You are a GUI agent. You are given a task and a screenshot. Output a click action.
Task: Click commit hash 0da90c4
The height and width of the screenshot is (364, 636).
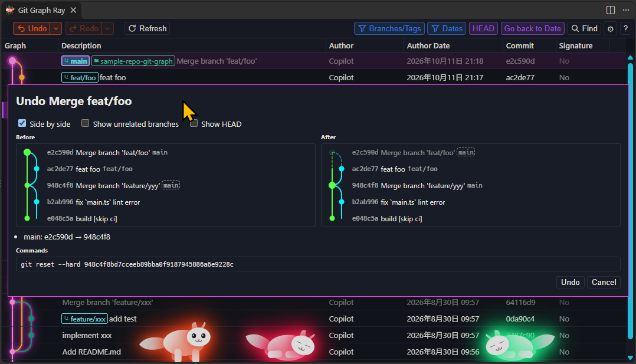520,319
